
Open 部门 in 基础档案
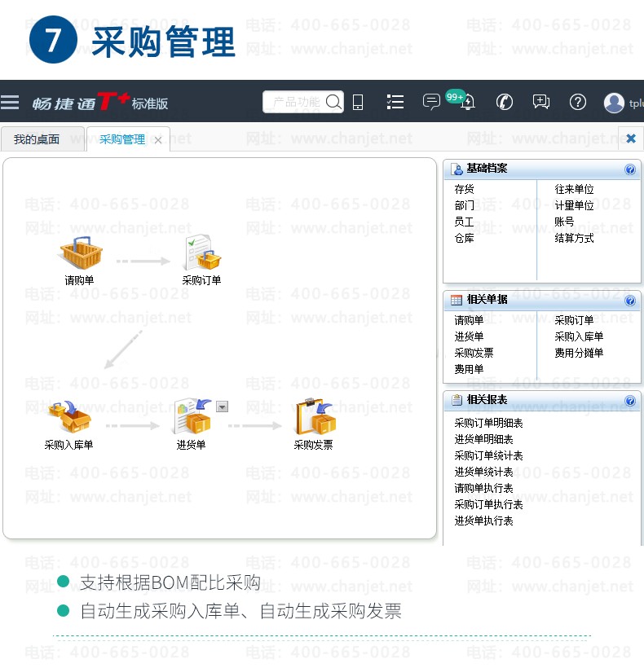[464, 206]
